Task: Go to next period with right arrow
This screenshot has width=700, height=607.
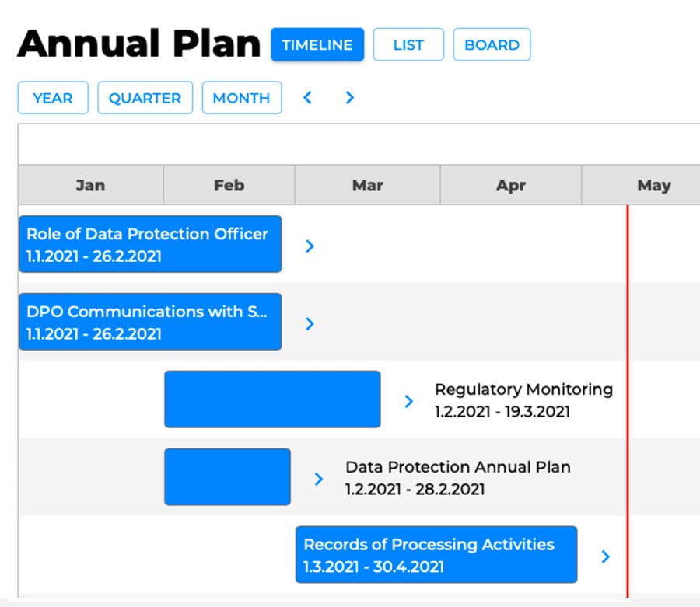Action: (349, 98)
